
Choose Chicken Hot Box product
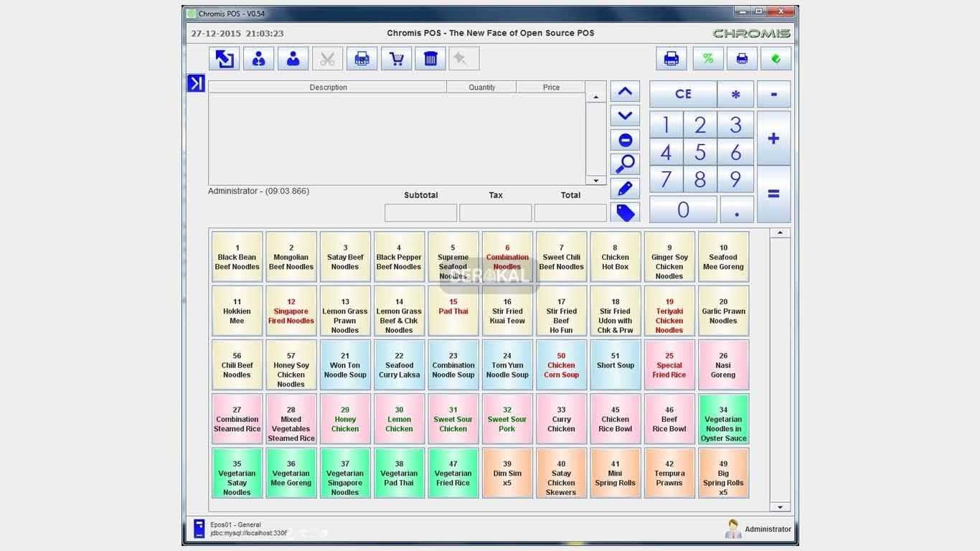[x=616, y=257]
